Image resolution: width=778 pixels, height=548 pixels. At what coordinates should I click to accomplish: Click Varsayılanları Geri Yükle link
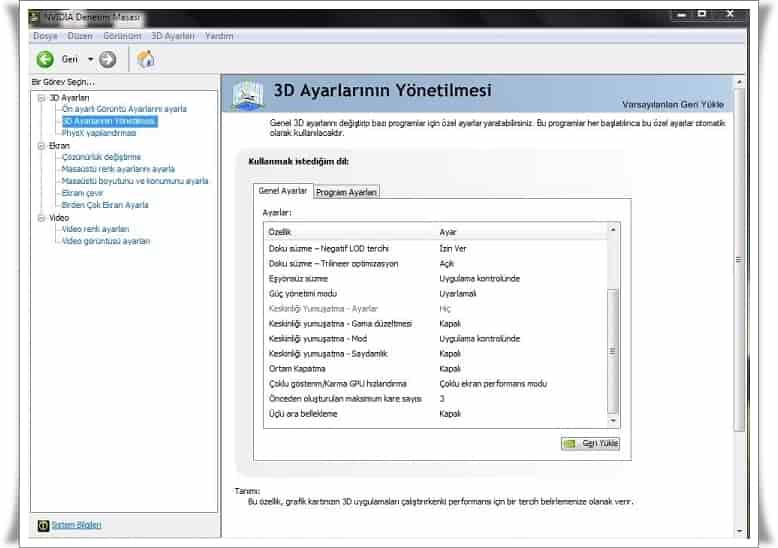pyautogui.click(x=673, y=105)
